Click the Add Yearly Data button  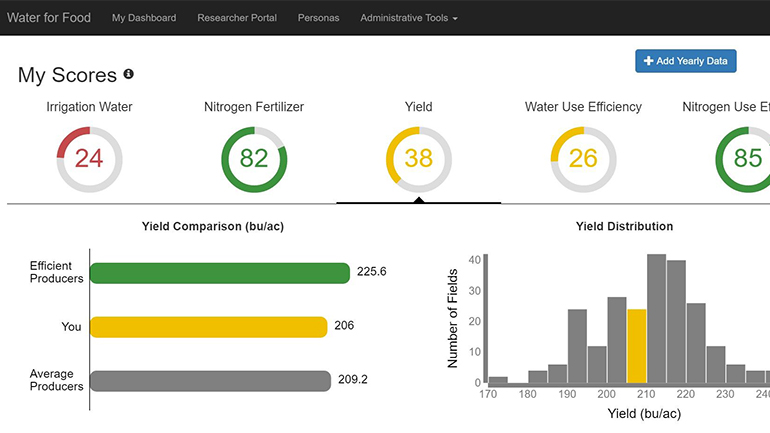pyautogui.click(x=686, y=61)
